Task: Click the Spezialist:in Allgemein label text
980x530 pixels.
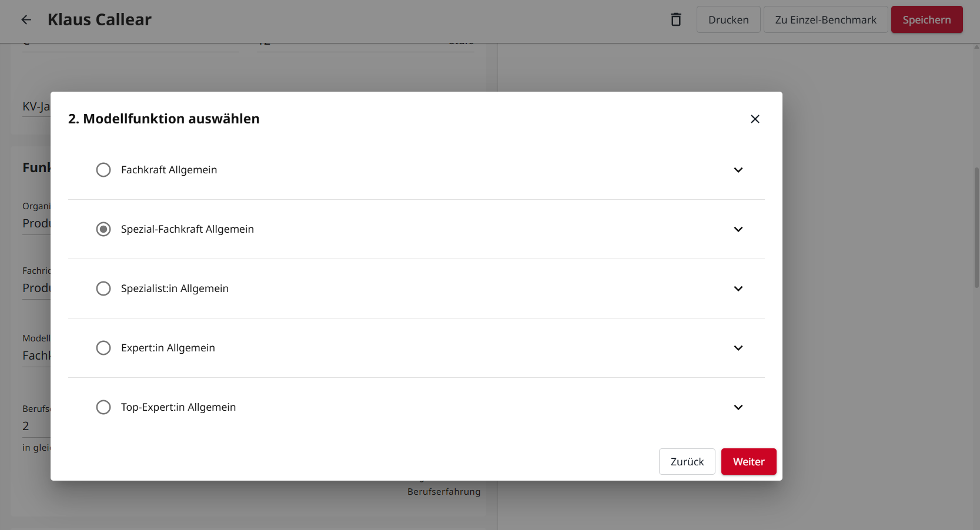Action: [x=175, y=289]
